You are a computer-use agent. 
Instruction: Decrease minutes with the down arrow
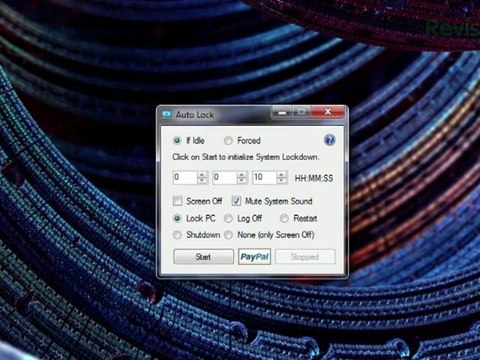(242, 181)
